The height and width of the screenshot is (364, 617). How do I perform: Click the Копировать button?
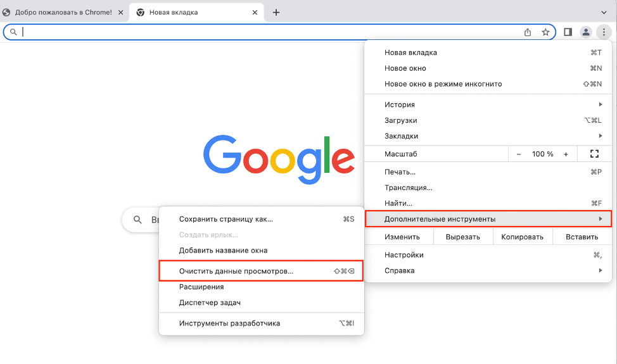click(522, 237)
